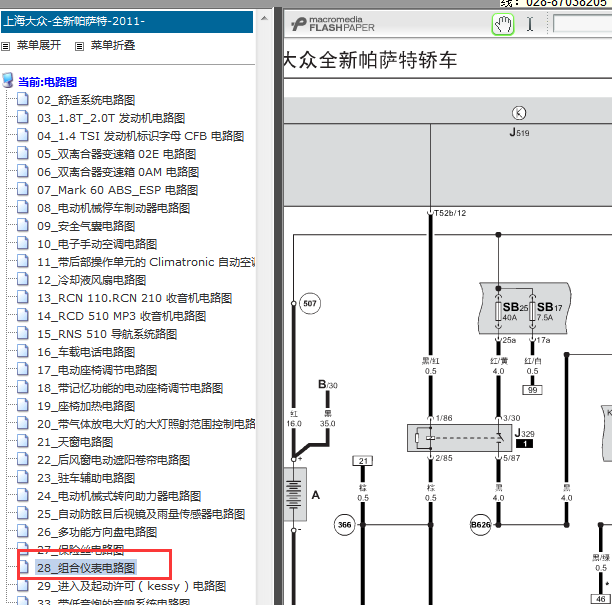Open 29_进入及起动许可（kessy）电路图

(132, 586)
